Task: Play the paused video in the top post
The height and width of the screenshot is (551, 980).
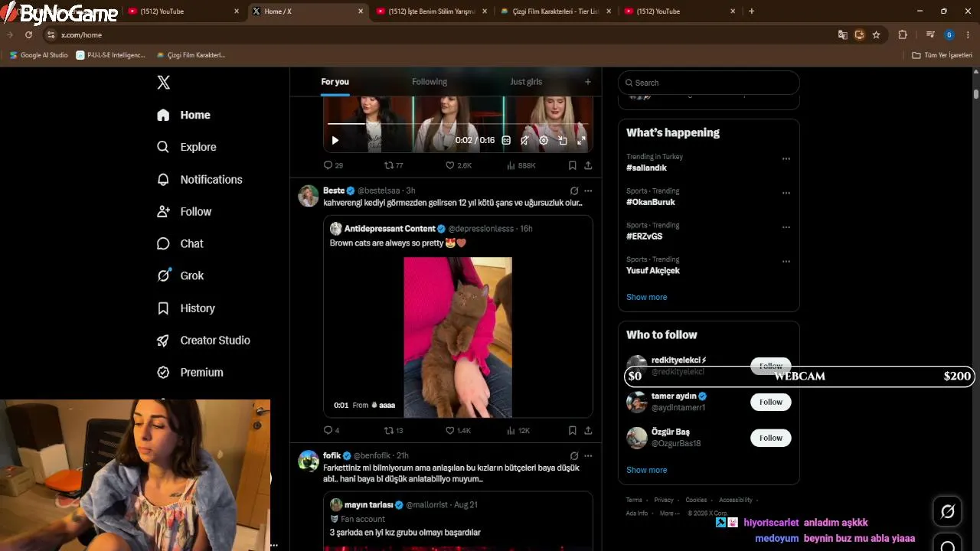Action: (335, 140)
